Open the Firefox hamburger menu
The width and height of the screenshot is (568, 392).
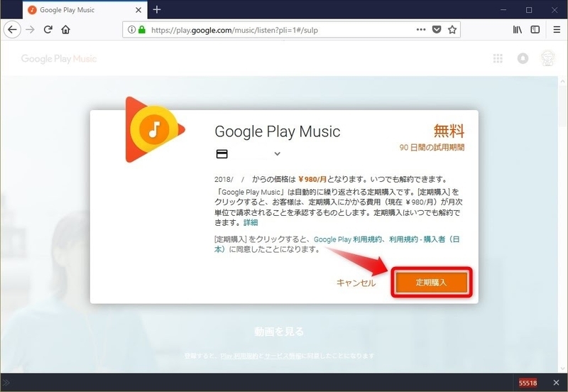(555, 30)
